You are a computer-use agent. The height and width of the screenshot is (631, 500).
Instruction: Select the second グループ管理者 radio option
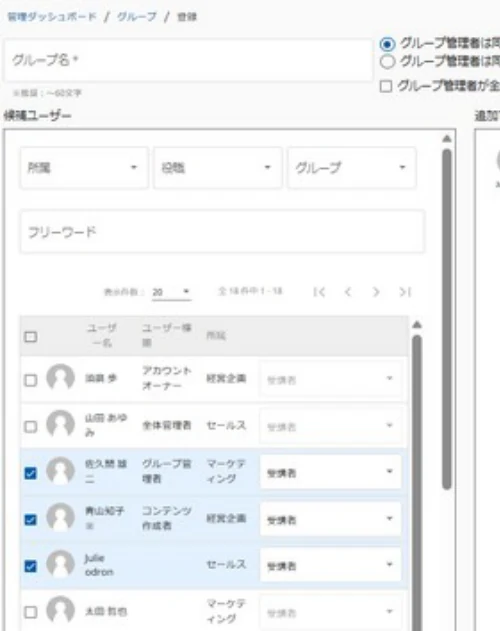(x=387, y=62)
